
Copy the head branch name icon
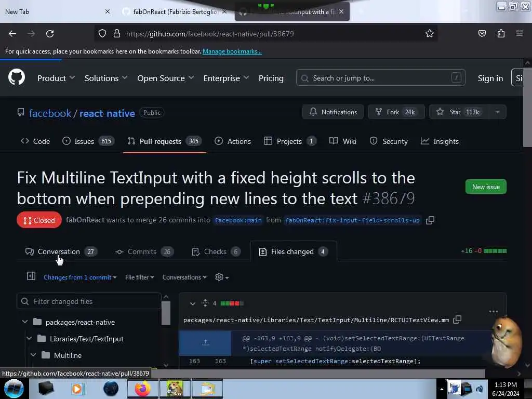point(430,220)
